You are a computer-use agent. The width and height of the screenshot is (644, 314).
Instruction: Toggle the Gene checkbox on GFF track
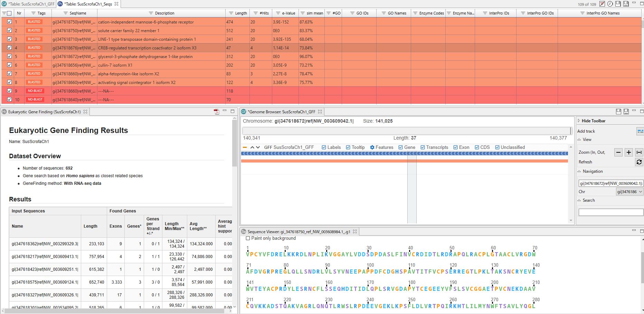(401, 148)
